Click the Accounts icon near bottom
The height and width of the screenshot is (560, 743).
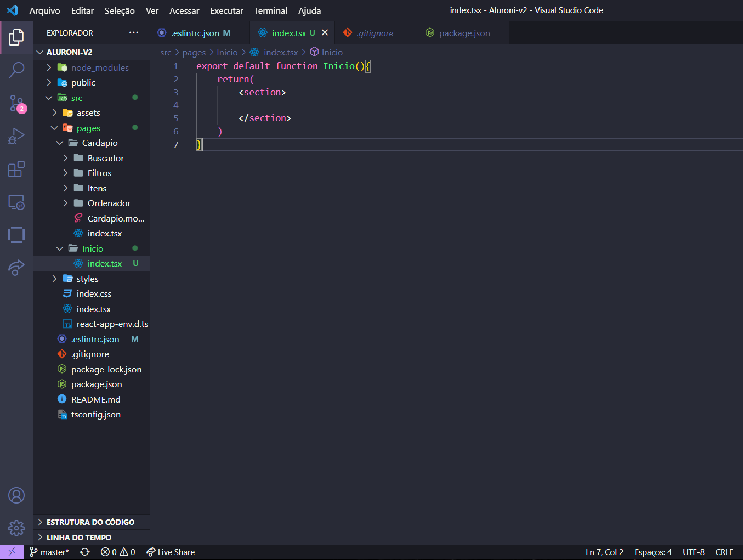[16, 495]
